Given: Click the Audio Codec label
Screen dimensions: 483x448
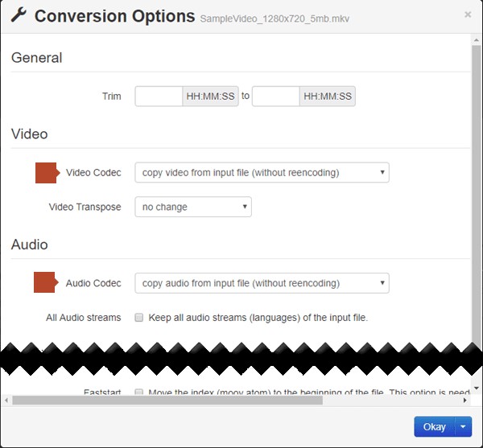Looking at the screenshot, I should 93,283.
